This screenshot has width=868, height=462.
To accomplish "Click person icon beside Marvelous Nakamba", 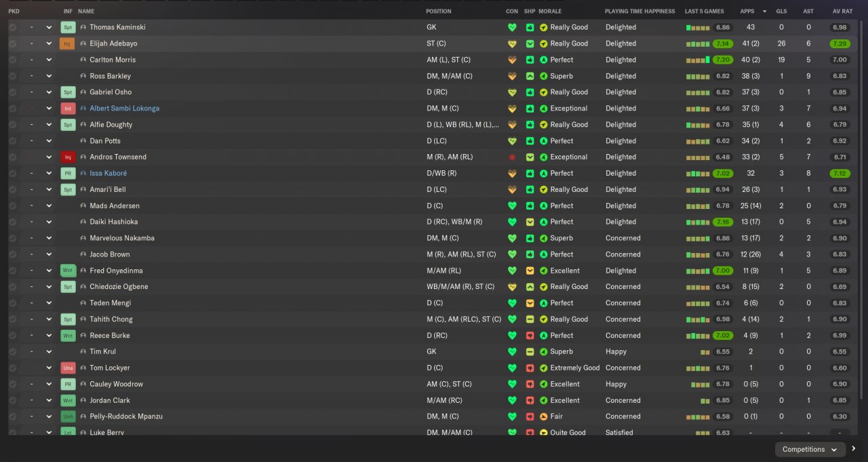I will click(83, 238).
